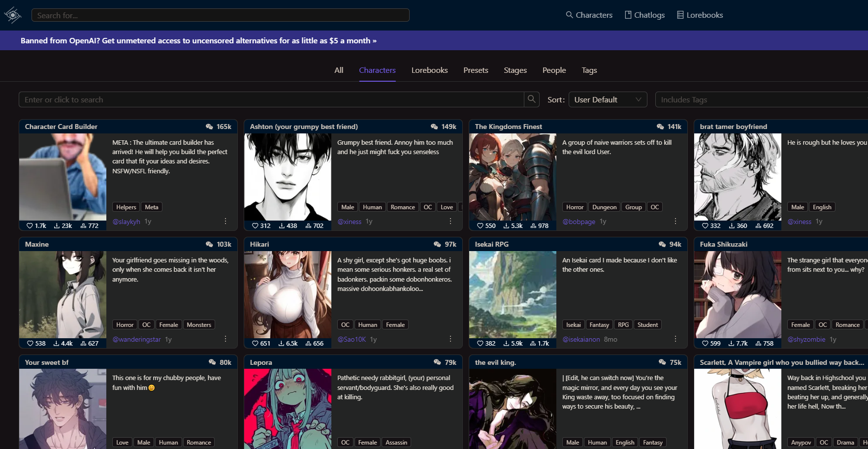Switch to the All tab

click(x=339, y=70)
